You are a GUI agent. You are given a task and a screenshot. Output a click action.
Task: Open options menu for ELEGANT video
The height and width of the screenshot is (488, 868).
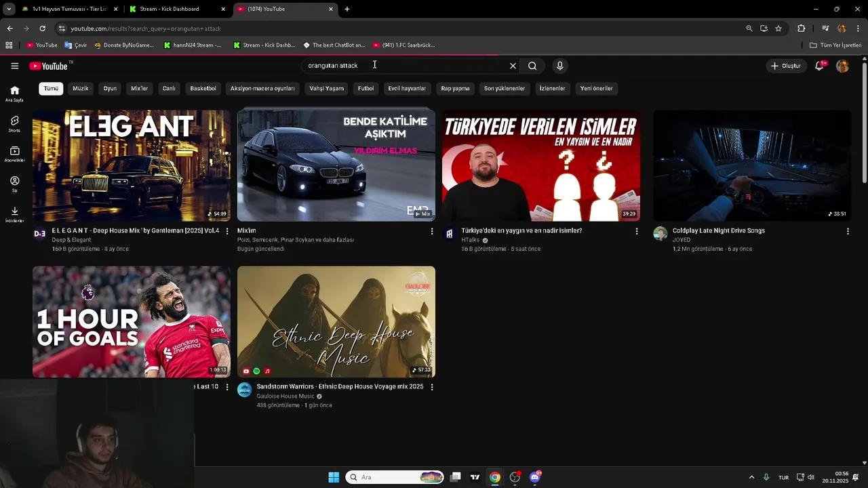[227, 231]
